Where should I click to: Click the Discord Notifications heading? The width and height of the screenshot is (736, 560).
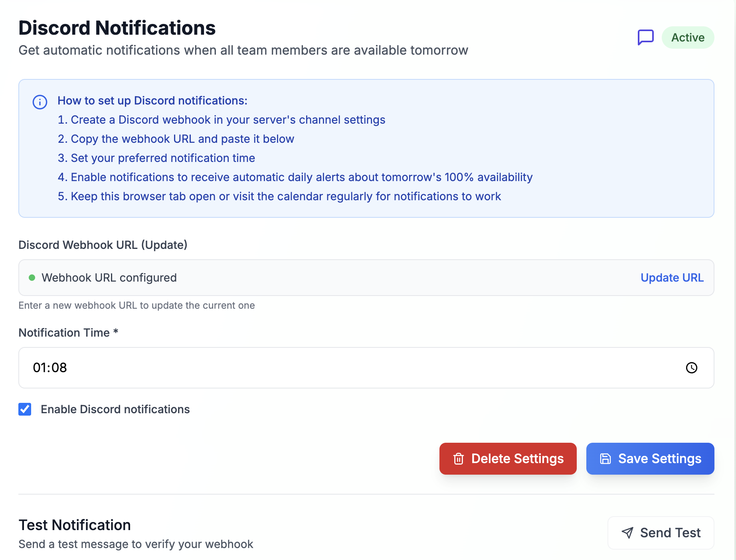117,28
